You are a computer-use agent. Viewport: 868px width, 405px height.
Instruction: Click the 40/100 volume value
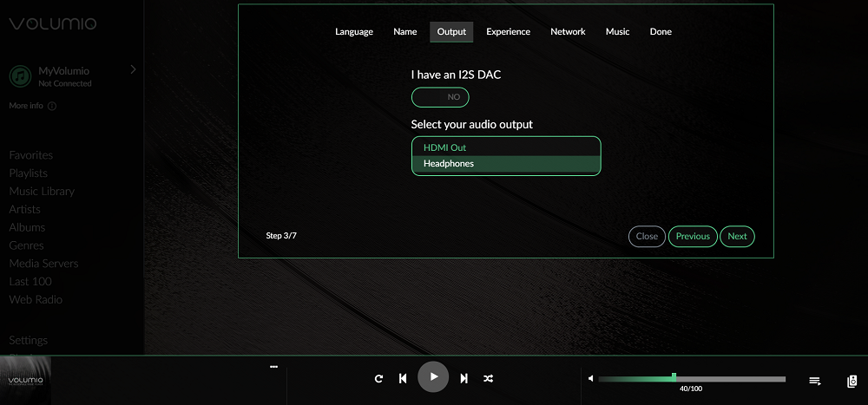(691, 389)
